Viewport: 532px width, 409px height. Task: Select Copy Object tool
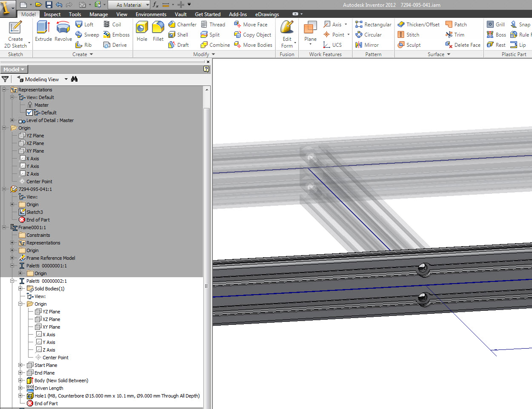pos(252,34)
